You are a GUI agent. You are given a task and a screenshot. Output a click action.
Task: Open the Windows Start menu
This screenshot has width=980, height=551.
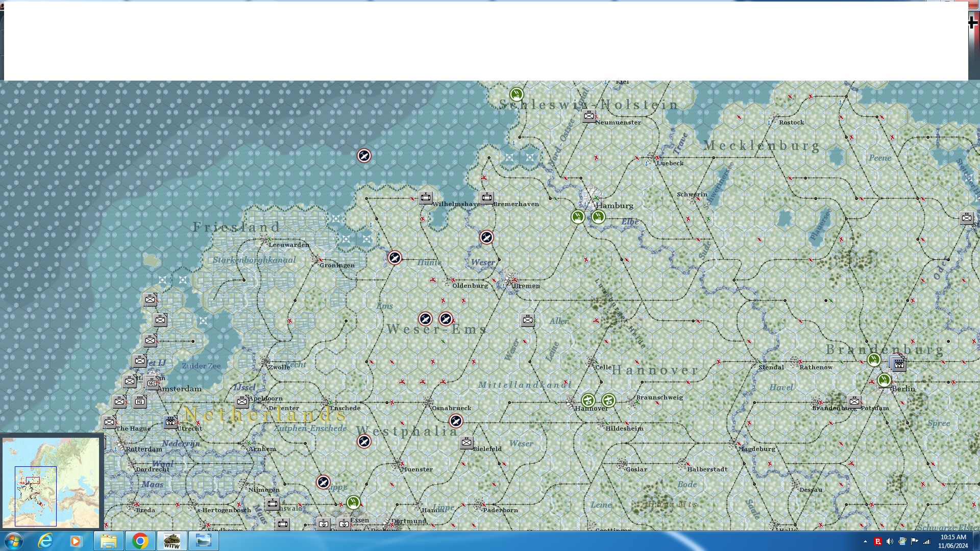point(14,541)
